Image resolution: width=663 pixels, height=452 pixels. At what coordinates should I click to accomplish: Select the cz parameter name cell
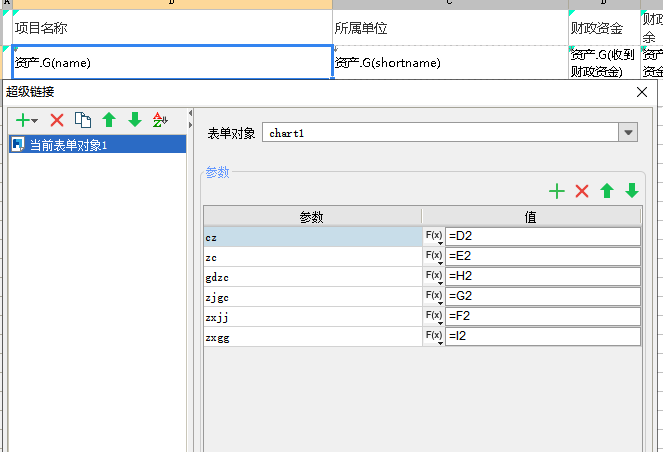(x=313, y=237)
